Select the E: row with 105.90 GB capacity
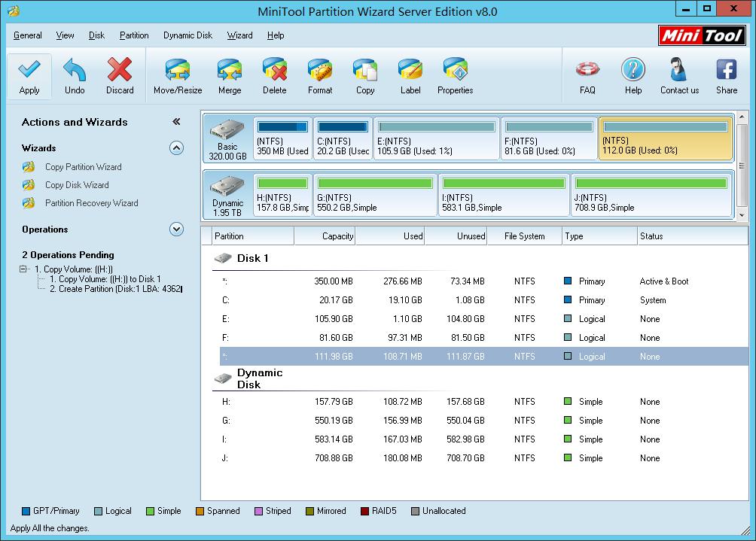 [x=483, y=319]
